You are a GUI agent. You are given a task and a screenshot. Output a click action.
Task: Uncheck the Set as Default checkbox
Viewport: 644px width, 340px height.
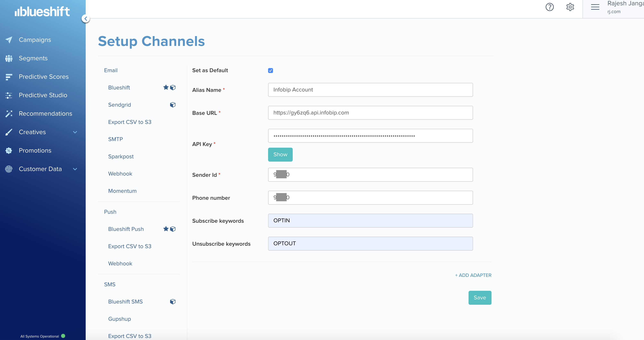tap(270, 71)
